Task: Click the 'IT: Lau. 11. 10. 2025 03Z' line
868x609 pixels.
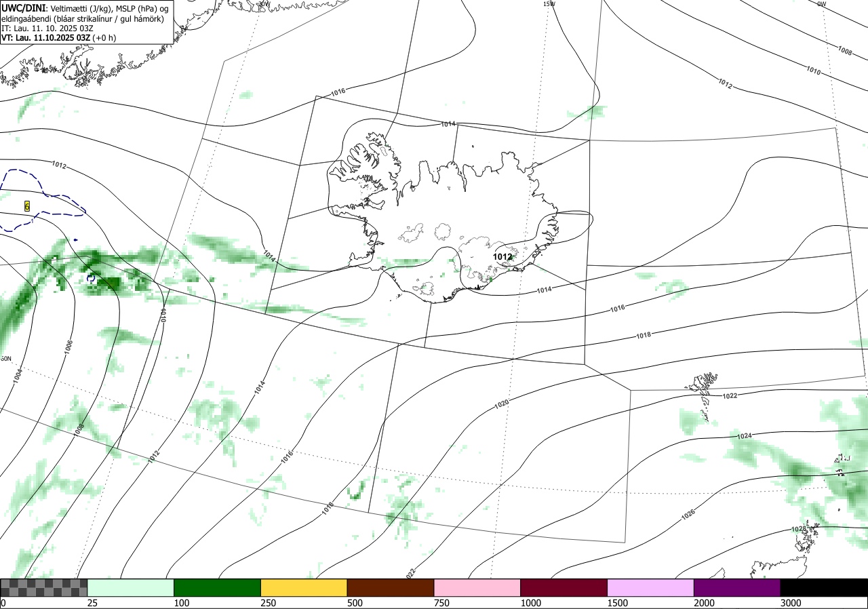Action: pos(47,28)
